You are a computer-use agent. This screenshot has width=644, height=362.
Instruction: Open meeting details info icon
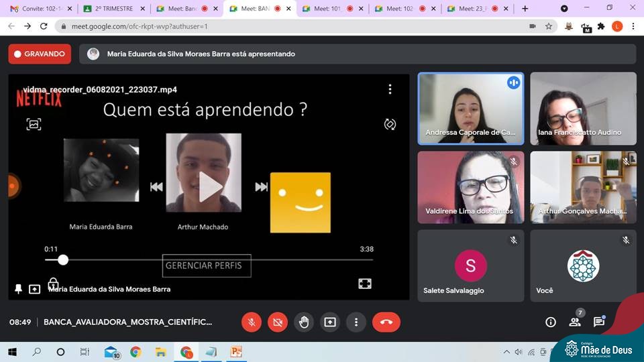pyautogui.click(x=551, y=322)
